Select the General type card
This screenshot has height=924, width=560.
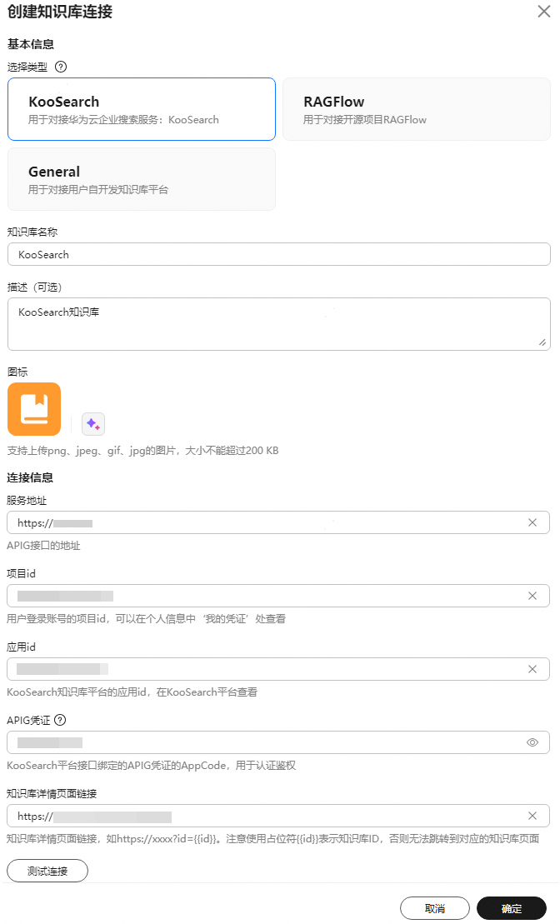tap(142, 179)
